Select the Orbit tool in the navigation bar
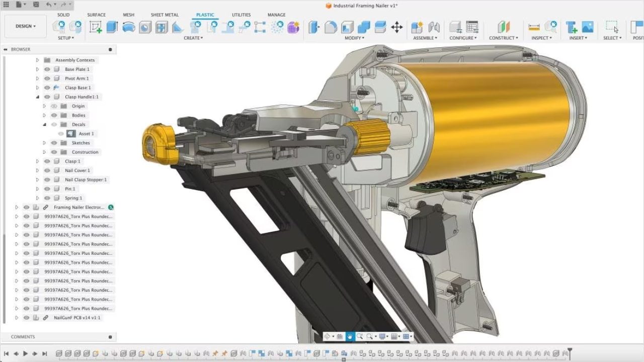Image resolution: width=644 pixels, height=362 pixels. pos(327,336)
